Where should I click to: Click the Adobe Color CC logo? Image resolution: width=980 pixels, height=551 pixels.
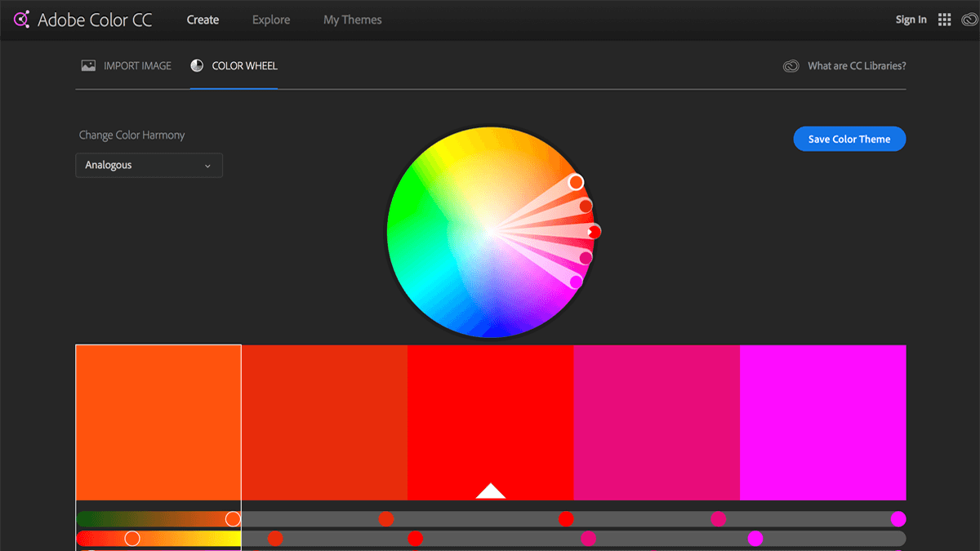pos(82,19)
